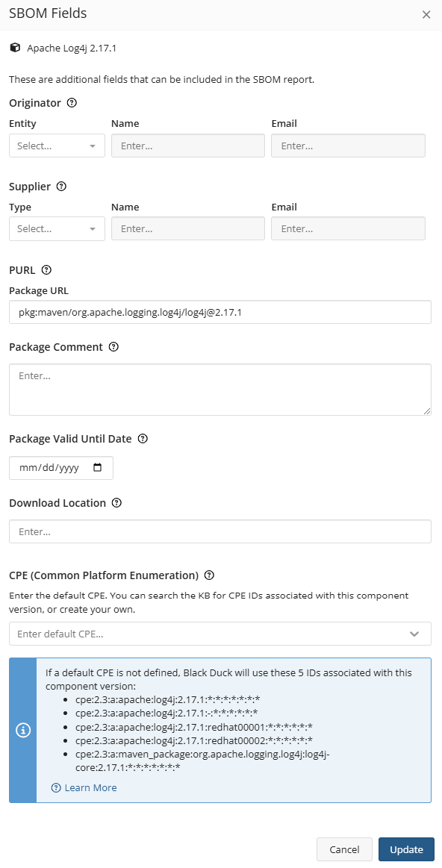This screenshot has height=868, width=442.
Task: Click the Download Location help icon
Action: tap(116, 503)
